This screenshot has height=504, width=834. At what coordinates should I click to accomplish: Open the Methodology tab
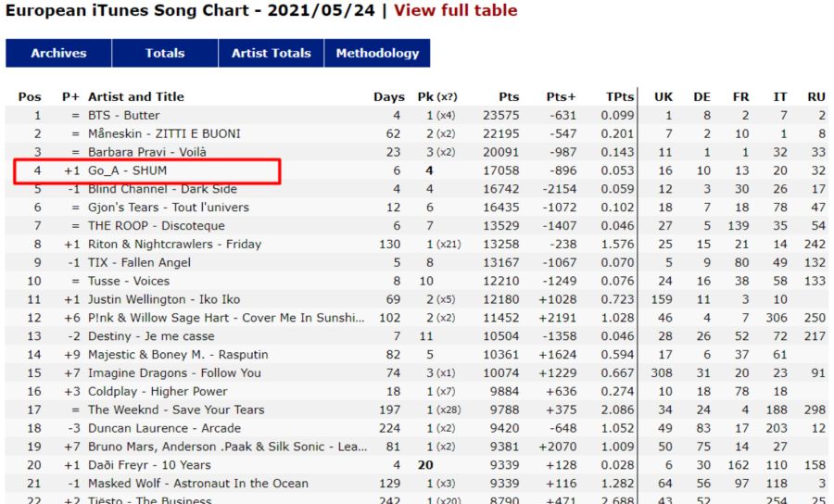(377, 53)
